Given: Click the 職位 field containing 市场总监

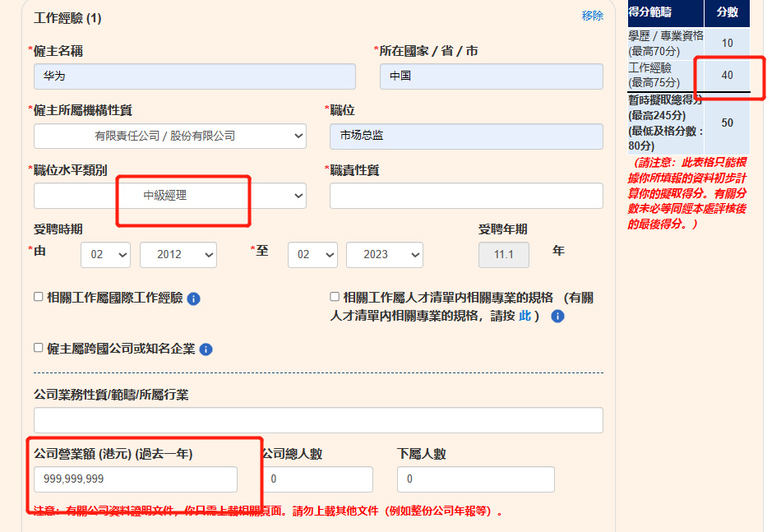Looking at the screenshot, I should (x=466, y=136).
